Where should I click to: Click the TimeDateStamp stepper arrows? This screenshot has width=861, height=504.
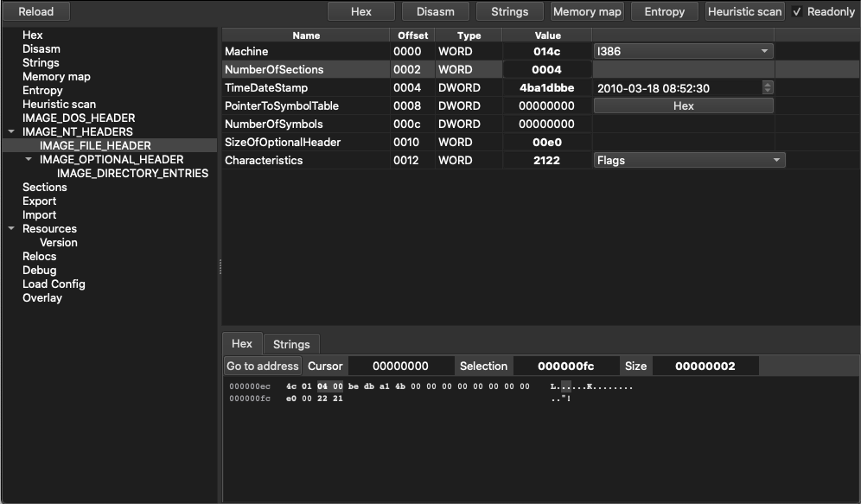pos(768,87)
